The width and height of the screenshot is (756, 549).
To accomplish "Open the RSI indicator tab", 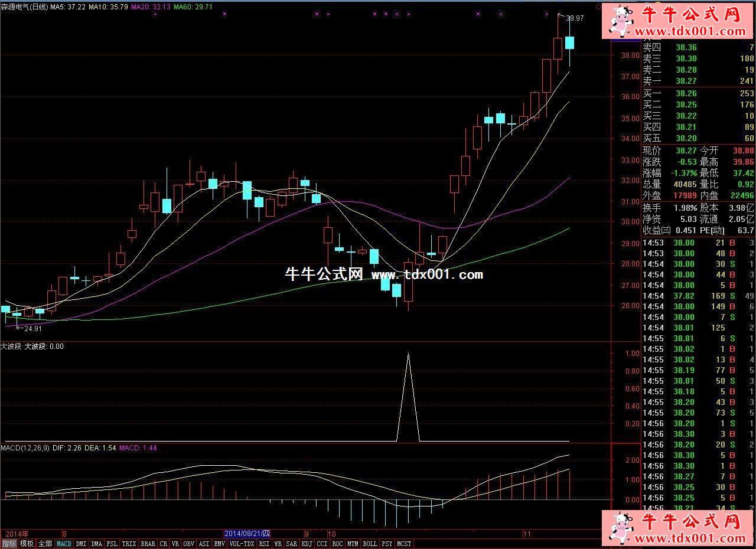I will [x=264, y=544].
